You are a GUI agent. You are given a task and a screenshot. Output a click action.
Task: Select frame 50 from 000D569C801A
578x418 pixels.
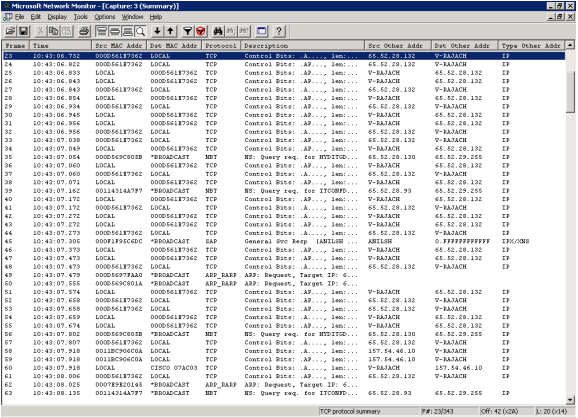click(284, 283)
